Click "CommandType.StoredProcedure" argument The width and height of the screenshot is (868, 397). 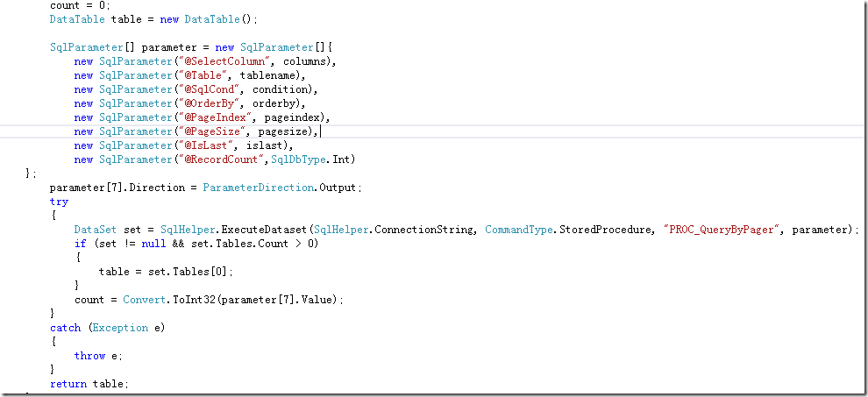(x=567, y=230)
